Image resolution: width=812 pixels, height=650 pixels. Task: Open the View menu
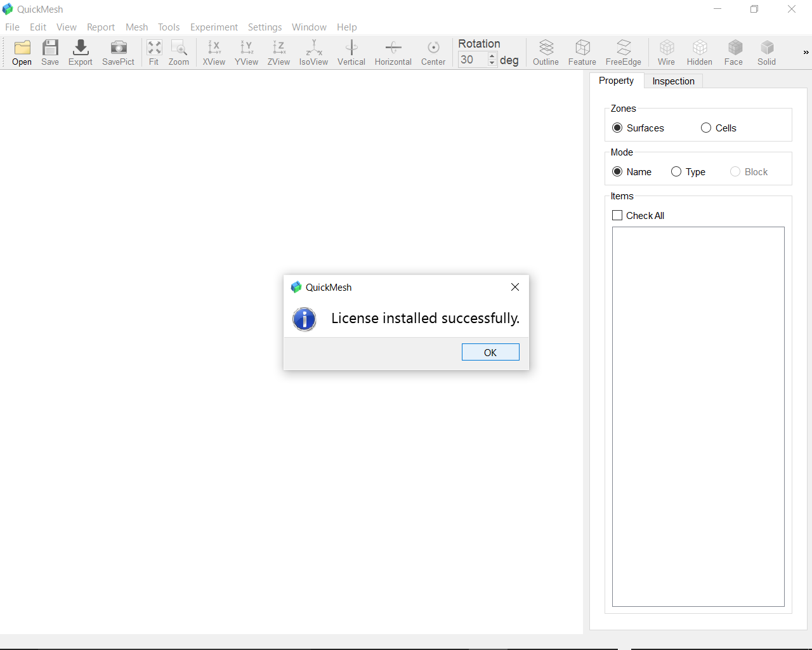(67, 27)
